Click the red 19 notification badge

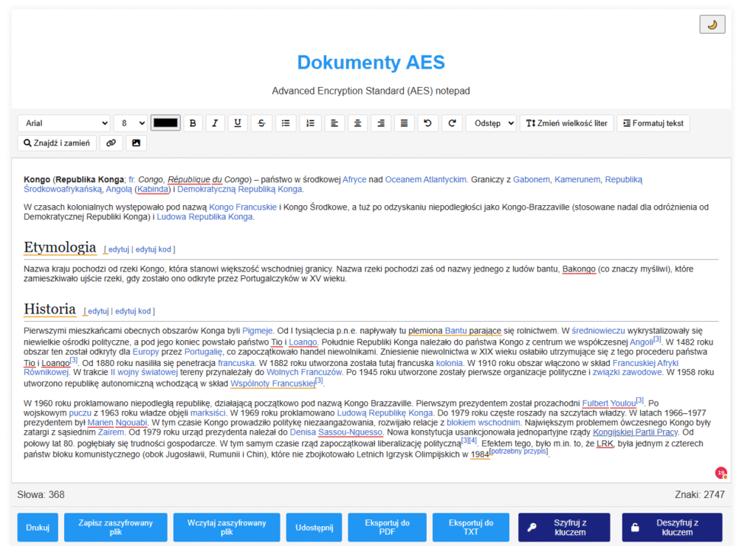pyautogui.click(x=721, y=473)
